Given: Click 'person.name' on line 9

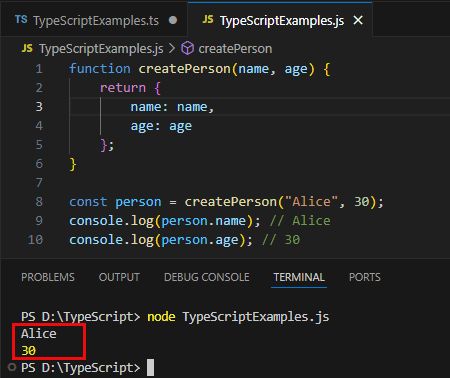Looking at the screenshot, I should (203, 221).
